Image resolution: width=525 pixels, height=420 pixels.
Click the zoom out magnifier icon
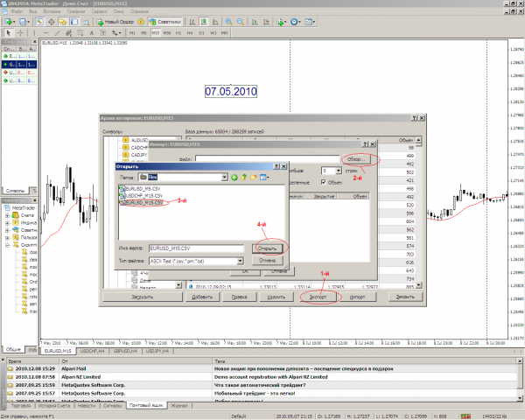pos(241,22)
